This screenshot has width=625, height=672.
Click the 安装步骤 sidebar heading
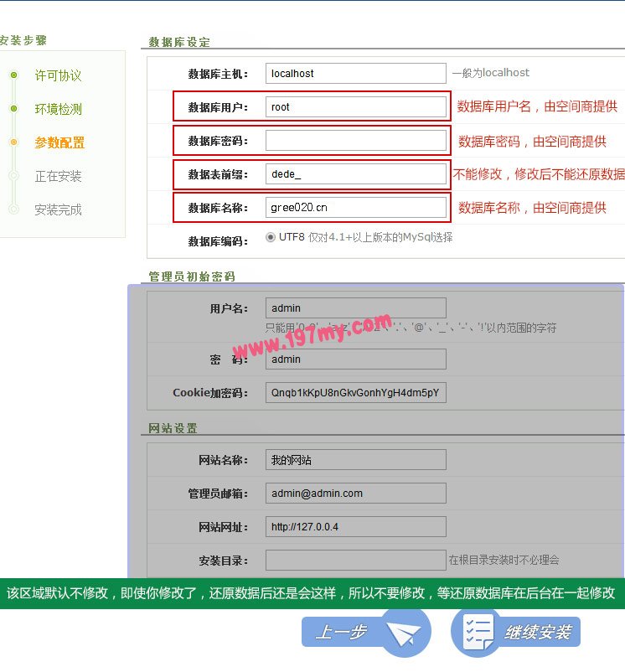coord(23,40)
